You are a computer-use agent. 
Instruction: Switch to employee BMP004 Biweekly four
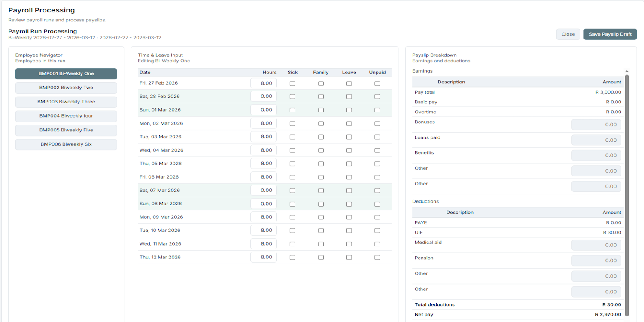66,116
